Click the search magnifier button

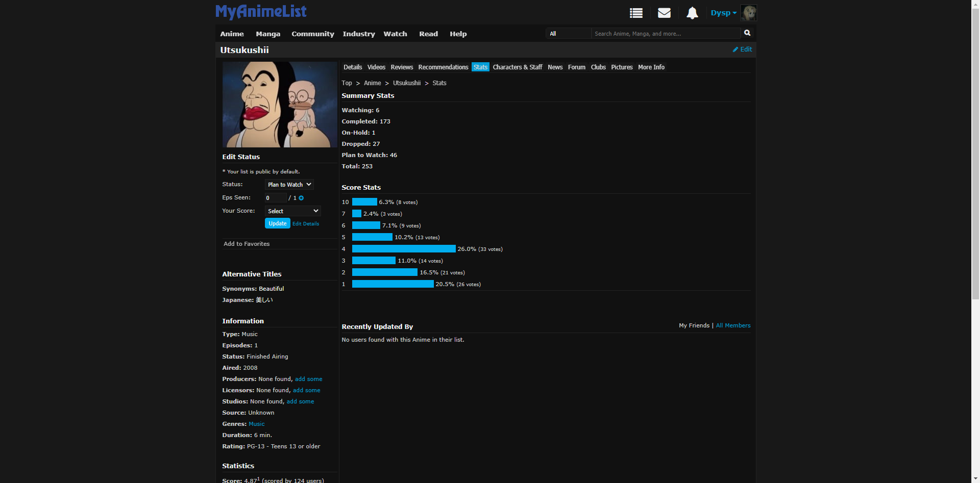click(x=747, y=33)
